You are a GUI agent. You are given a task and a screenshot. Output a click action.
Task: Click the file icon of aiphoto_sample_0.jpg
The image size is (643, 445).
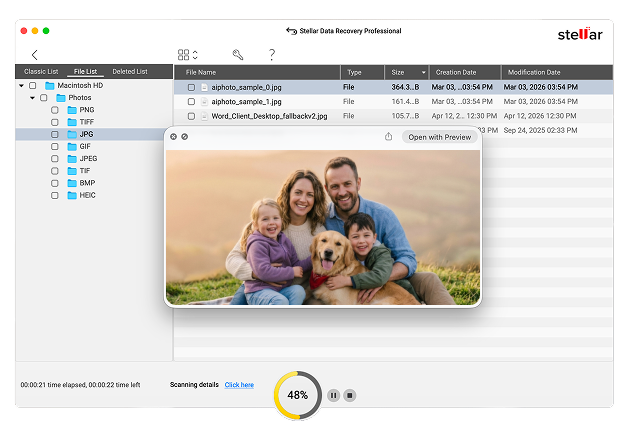coord(204,87)
